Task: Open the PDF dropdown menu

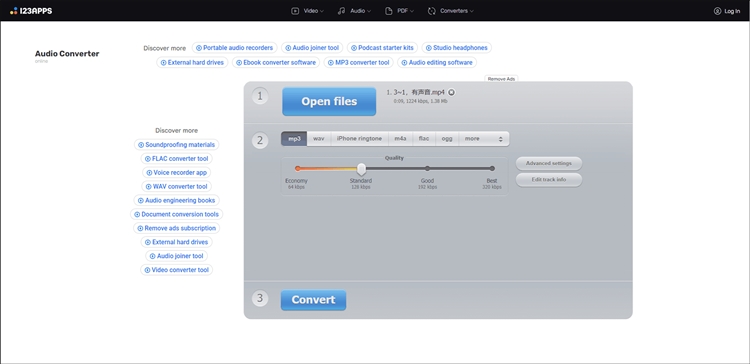Action: tap(399, 11)
